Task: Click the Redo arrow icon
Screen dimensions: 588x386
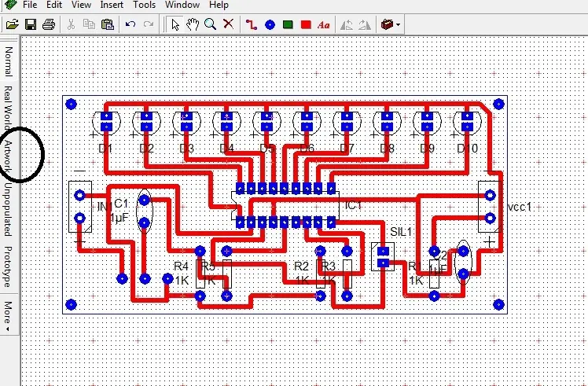Action: coord(149,24)
